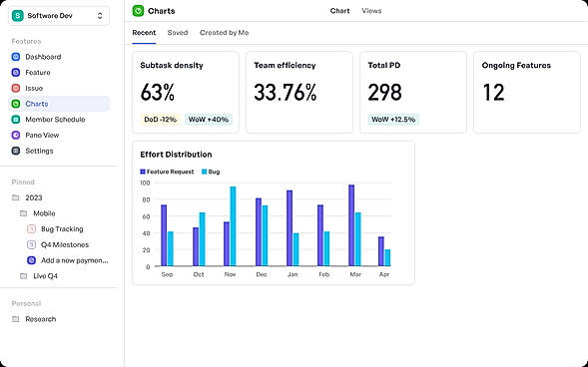588x367 pixels.
Task: Select the Created by Me tab
Action: tap(225, 33)
